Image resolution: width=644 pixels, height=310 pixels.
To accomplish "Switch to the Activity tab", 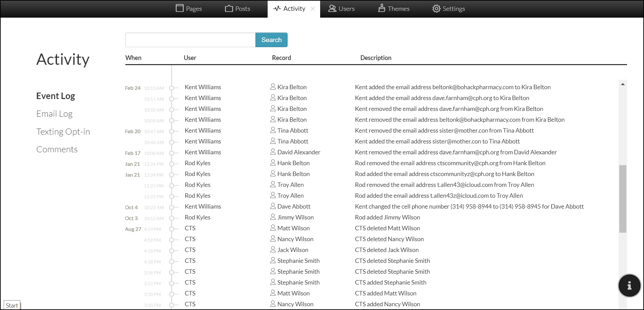I will pyautogui.click(x=290, y=9).
